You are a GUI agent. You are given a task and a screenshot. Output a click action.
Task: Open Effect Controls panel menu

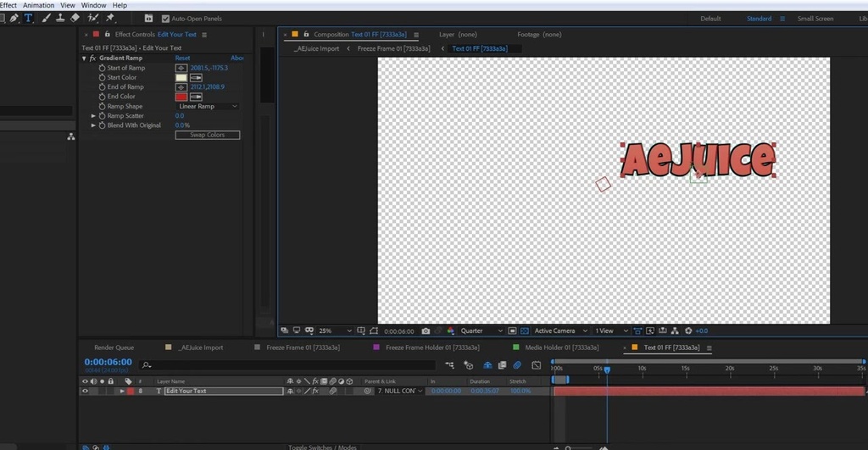coord(204,35)
